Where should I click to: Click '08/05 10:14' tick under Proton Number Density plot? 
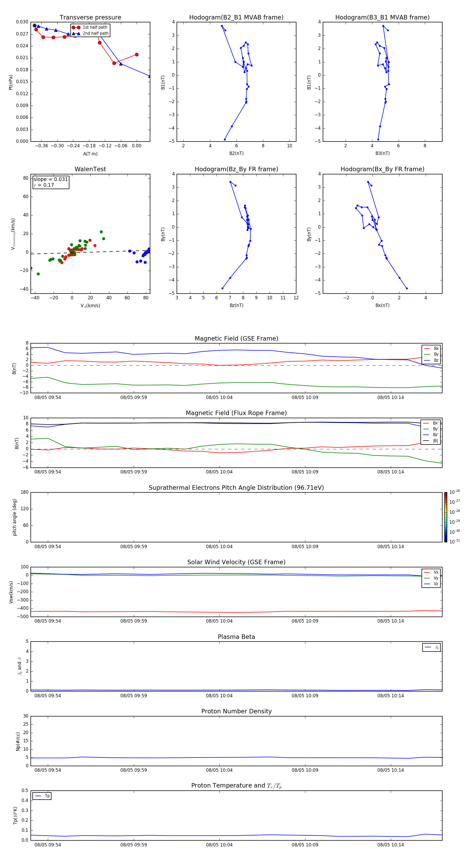[390, 770]
